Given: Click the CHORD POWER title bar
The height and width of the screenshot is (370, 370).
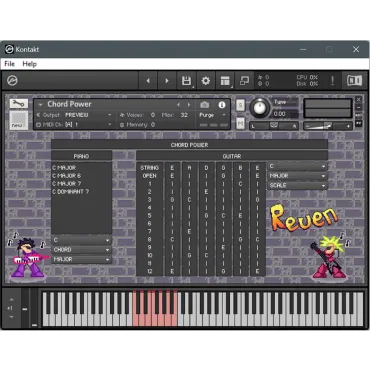Looking at the screenshot, I should (189, 145).
